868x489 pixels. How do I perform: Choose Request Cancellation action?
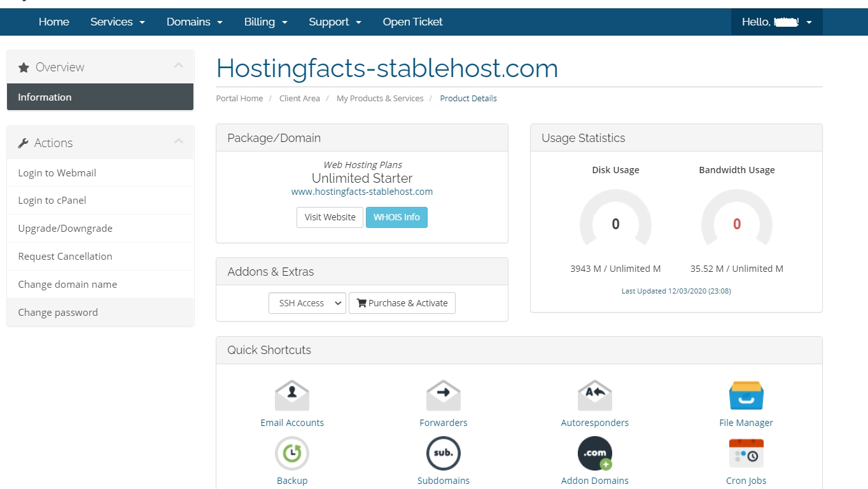tap(101, 257)
